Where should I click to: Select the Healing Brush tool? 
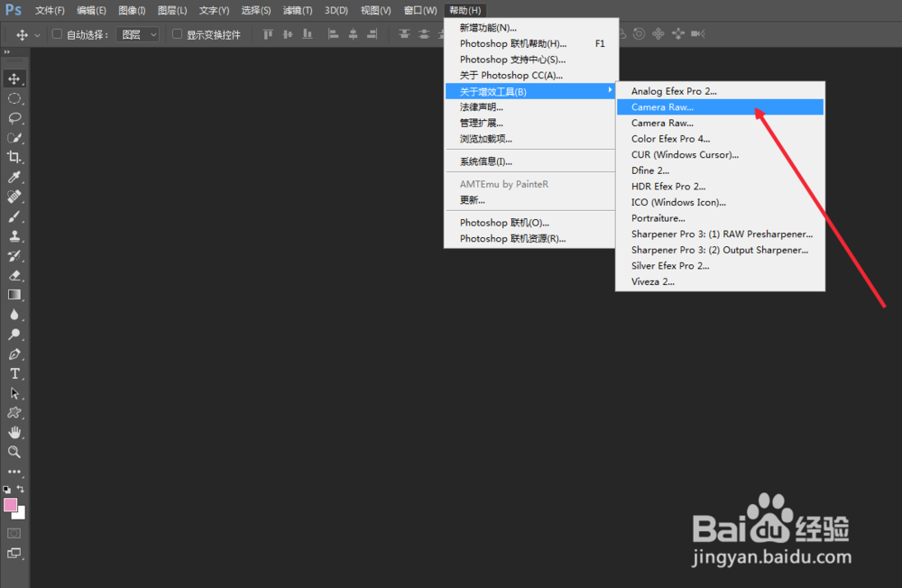pyautogui.click(x=14, y=197)
